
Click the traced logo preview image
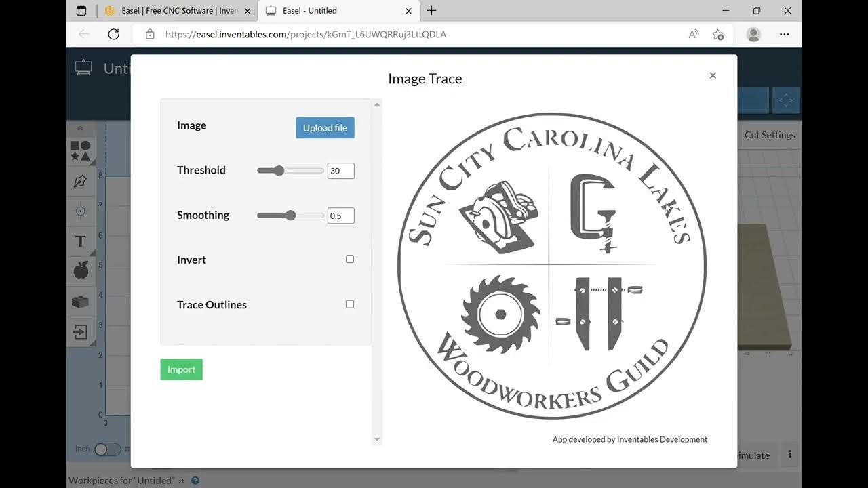pos(551,265)
